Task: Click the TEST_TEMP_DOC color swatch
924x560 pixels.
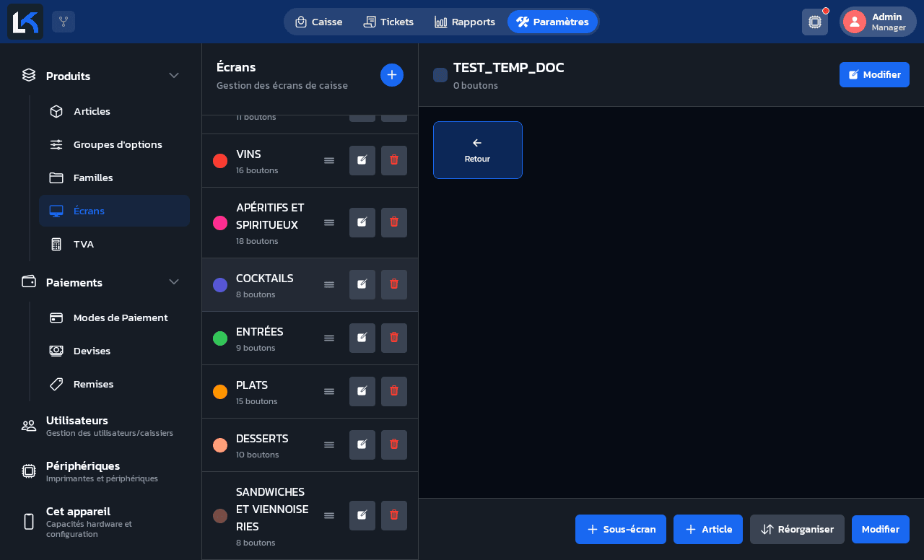Action: (x=440, y=75)
